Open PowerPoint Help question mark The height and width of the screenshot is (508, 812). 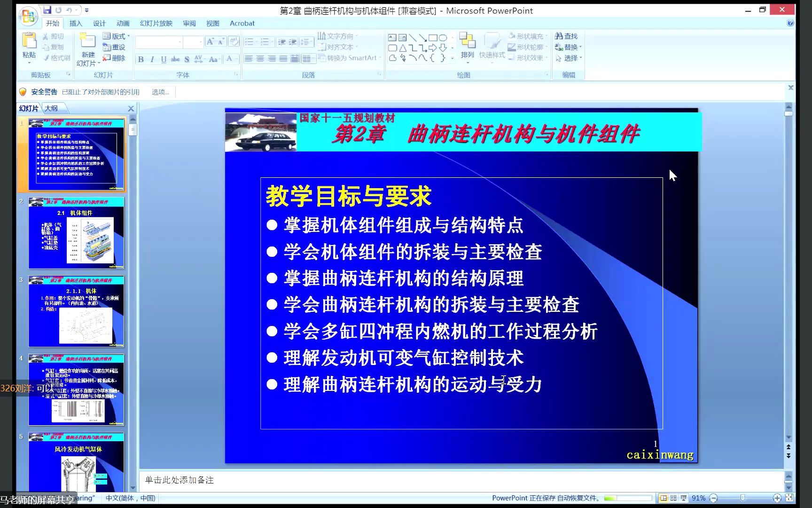pos(790,23)
